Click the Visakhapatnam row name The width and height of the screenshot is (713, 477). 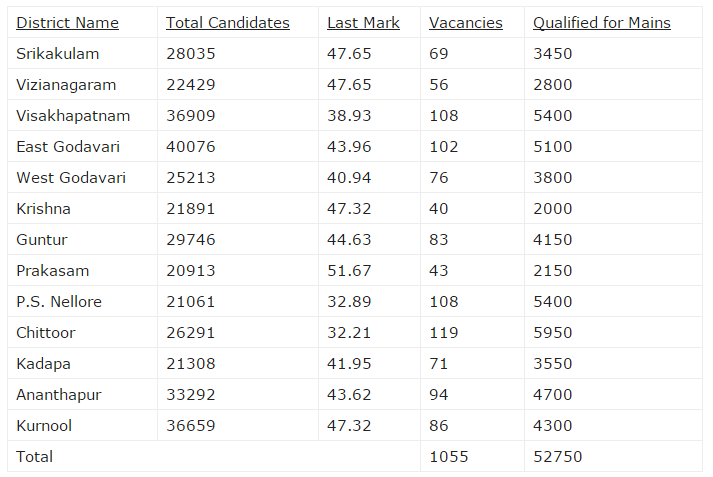pyautogui.click(x=73, y=116)
